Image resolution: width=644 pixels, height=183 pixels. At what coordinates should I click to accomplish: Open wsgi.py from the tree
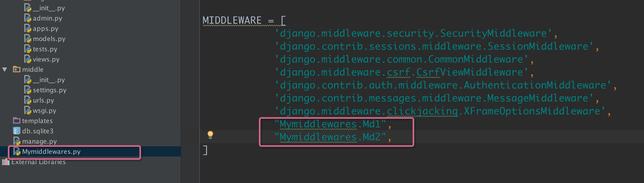coord(44,111)
